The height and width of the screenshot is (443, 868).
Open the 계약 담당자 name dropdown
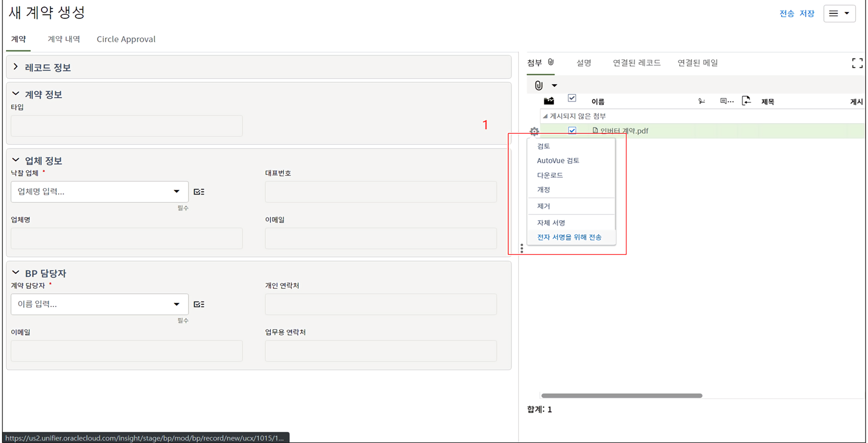tap(176, 304)
